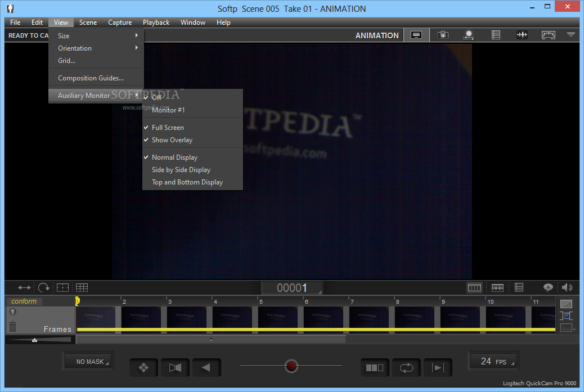Click the timeline horizontal scrollbar

pyautogui.click(x=211, y=340)
